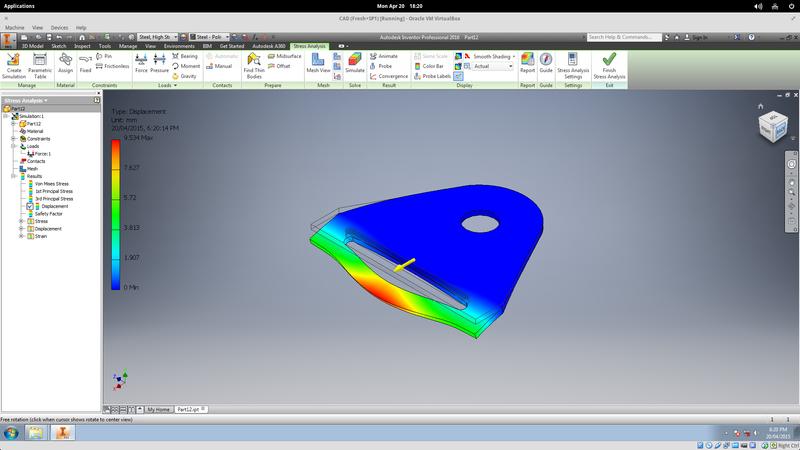
Task: Click the Create Simulation icon
Action: [15, 63]
